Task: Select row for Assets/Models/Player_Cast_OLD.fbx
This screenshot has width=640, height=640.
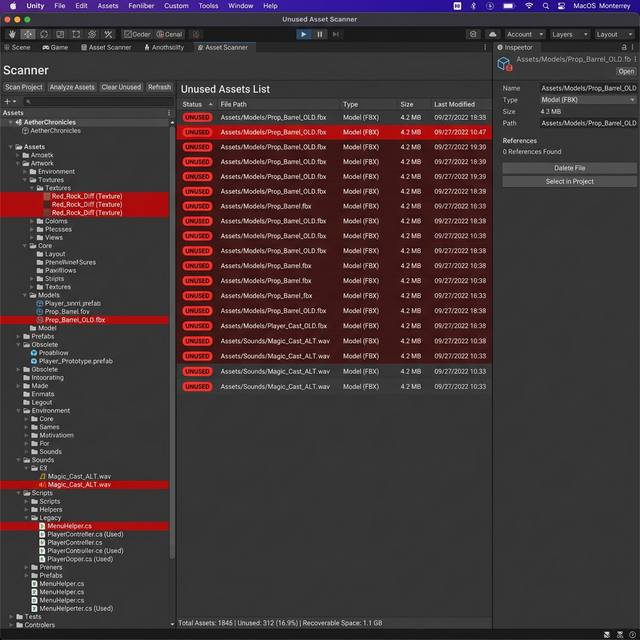Action: (334, 326)
